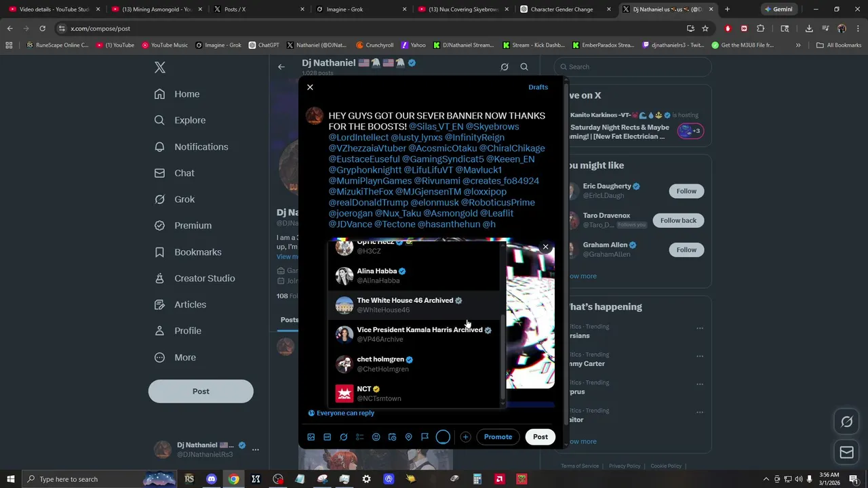Bookmark this page with the star icon
The image size is (868, 488).
[705, 28]
